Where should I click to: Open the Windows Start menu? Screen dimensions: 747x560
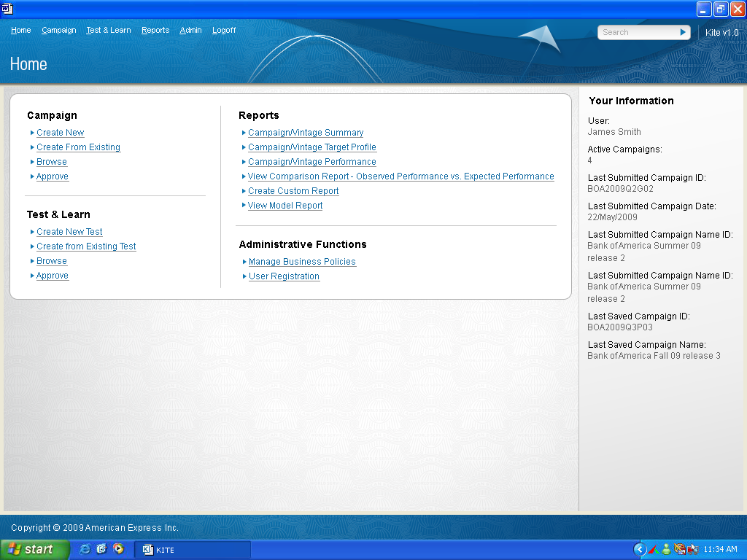click(35, 549)
